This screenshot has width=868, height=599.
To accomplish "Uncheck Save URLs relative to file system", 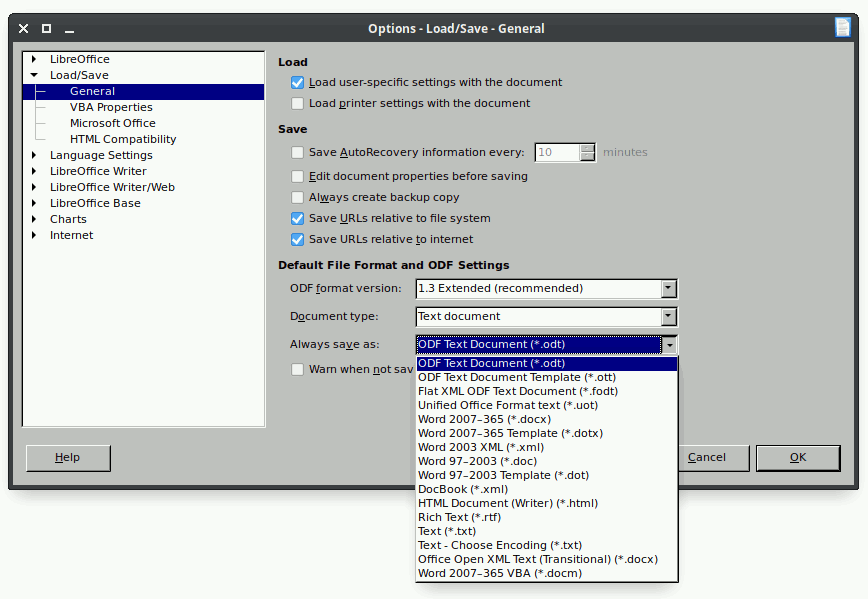I will pyautogui.click(x=297, y=219).
